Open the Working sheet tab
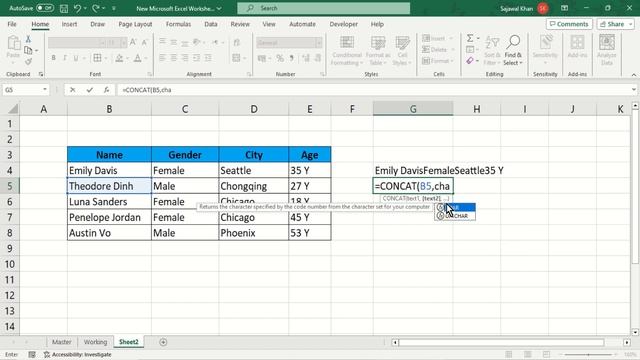This screenshot has height=360, width=640. click(x=95, y=342)
